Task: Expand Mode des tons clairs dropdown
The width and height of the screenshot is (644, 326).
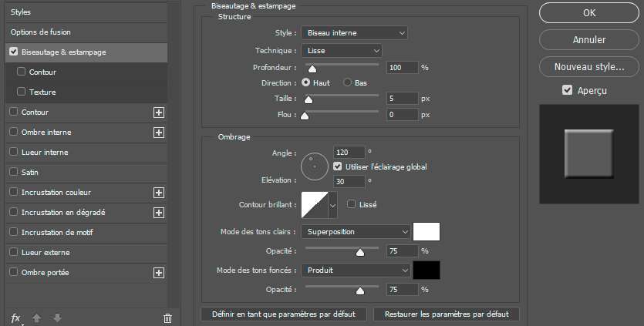Action: pos(356,231)
